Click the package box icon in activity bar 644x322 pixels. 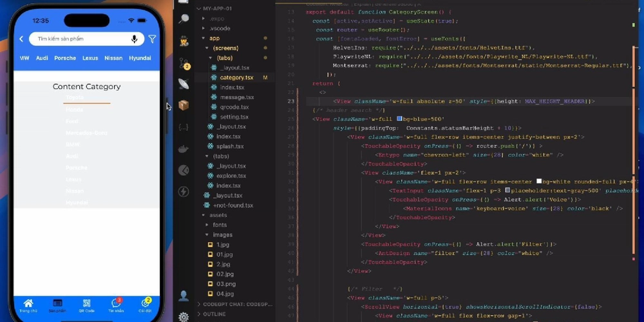[184, 106]
